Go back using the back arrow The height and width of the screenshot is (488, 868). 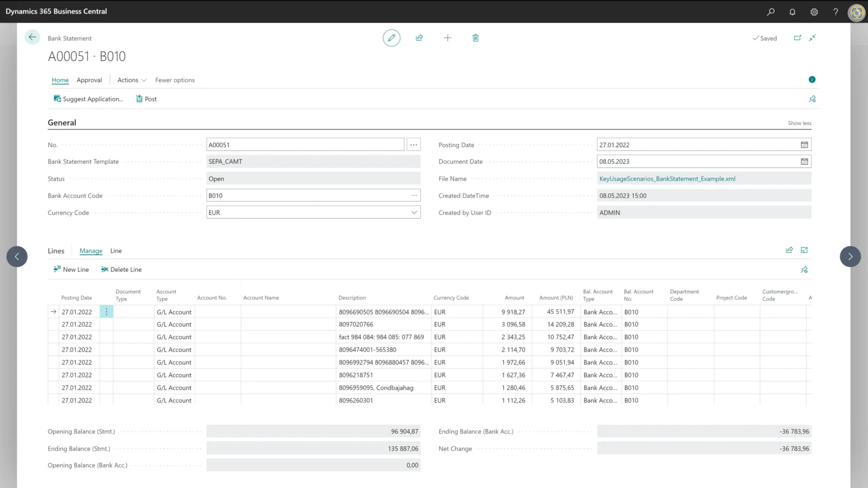point(32,37)
